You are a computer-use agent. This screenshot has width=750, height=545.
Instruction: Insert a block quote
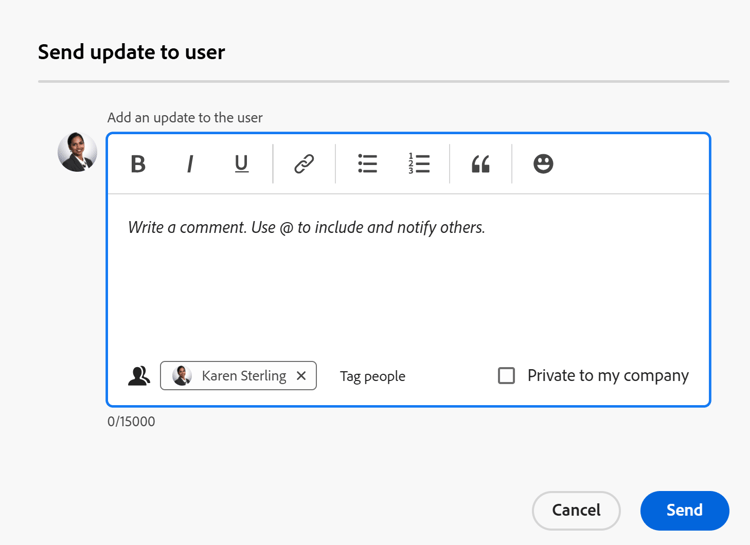(x=481, y=164)
